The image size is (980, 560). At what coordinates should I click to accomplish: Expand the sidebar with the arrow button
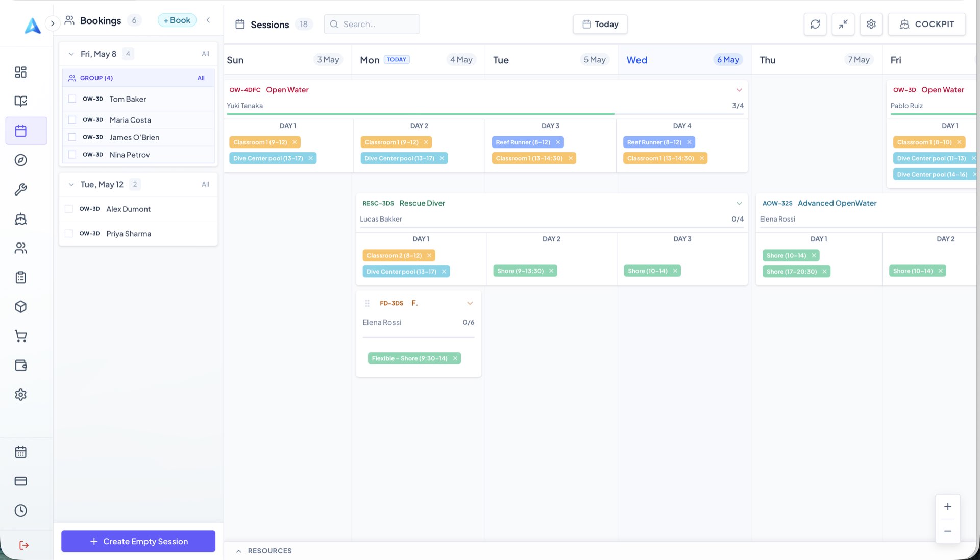[x=52, y=23]
